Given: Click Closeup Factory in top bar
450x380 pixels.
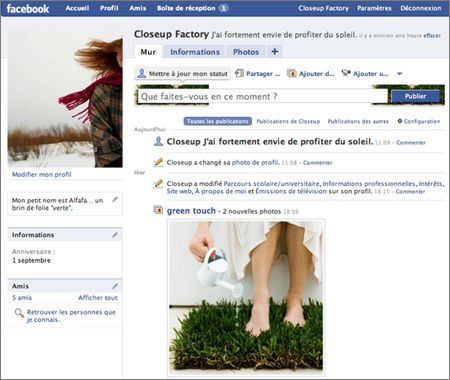Looking at the screenshot, I should pos(323,8).
